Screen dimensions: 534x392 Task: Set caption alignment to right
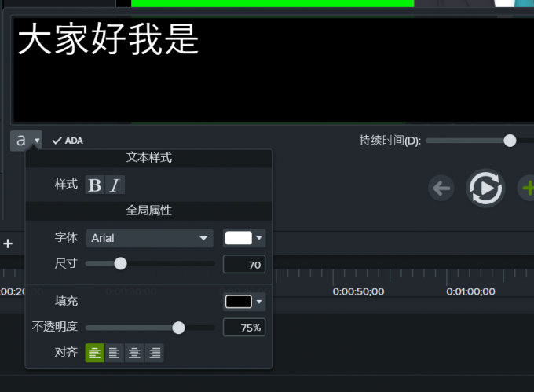pos(155,353)
